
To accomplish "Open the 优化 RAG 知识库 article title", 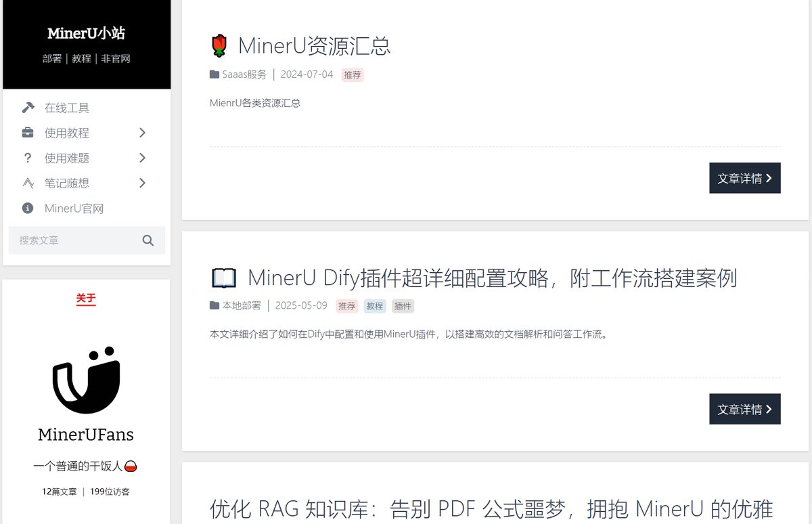I will [x=491, y=509].
